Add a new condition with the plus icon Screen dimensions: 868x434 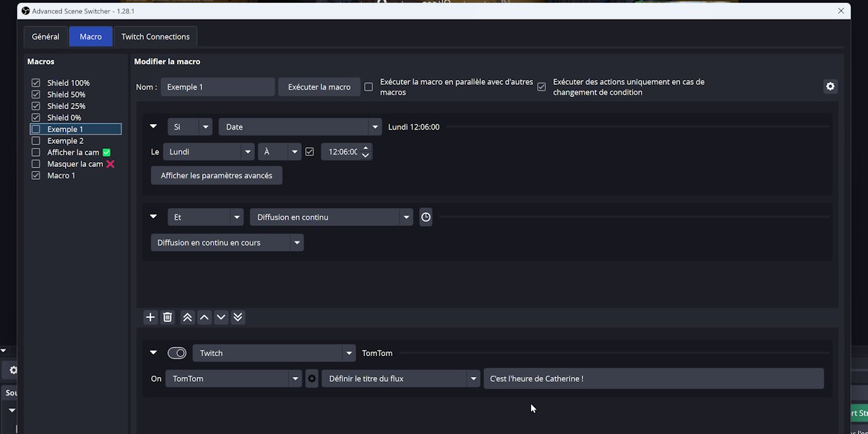click(x=150, y=317)
